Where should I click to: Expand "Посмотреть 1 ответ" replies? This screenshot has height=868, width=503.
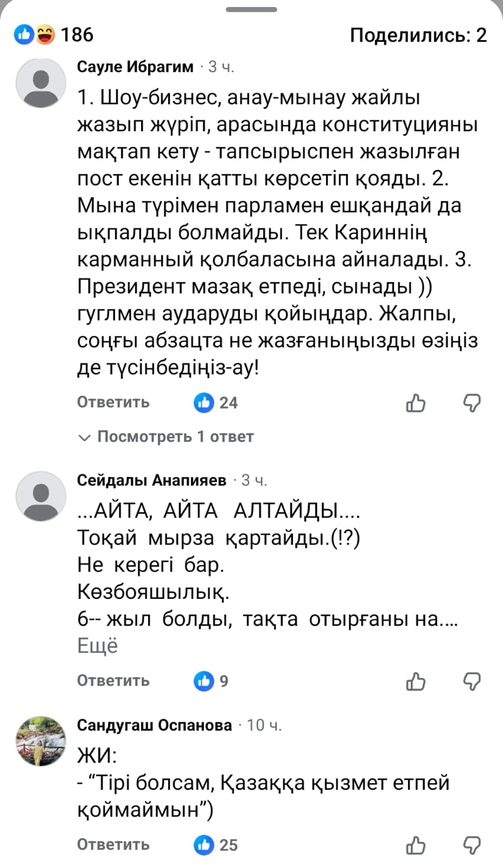pyautogui.click(x=167, y=437)
